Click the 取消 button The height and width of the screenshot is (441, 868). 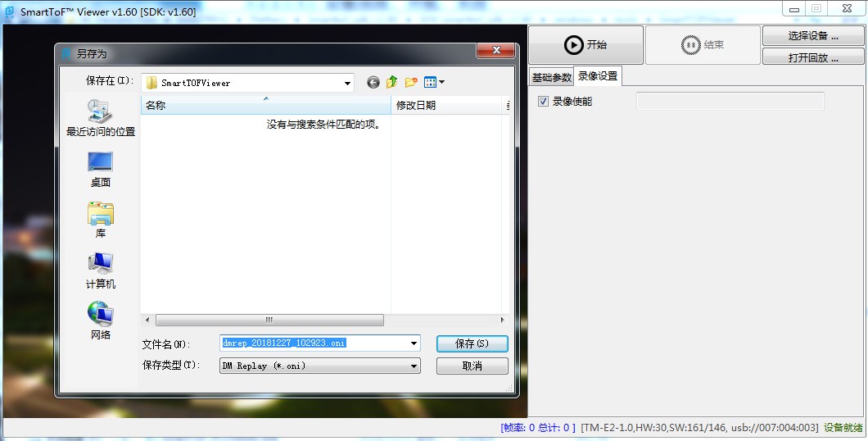coord(472,366)
